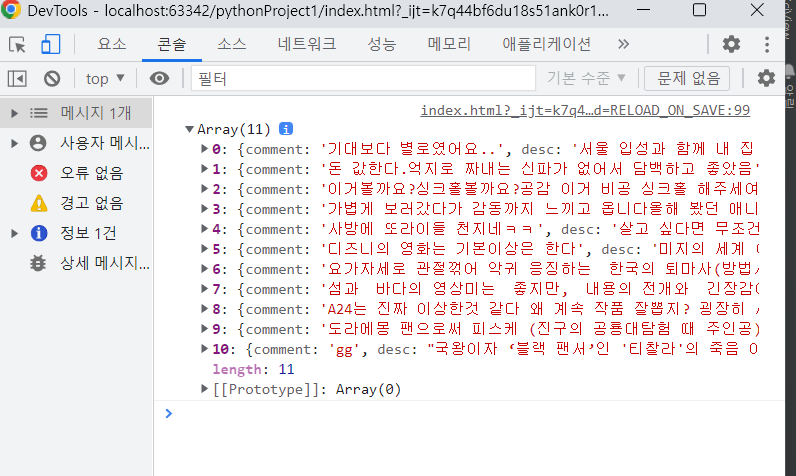The image size is (796, 476).
Task: Expand array item 5
Action: pyautogui.click(x=204, y=249)
